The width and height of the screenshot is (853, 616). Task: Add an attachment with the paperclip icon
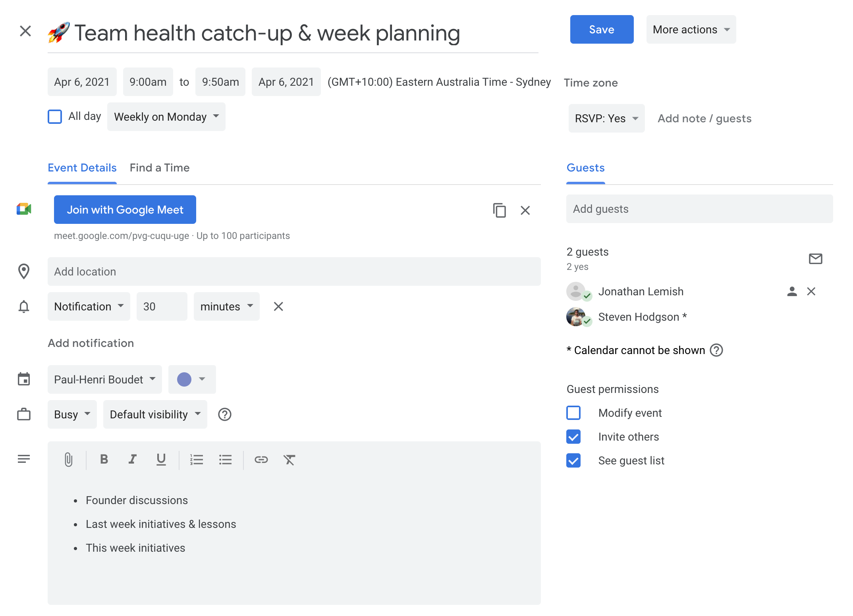click(x=68, y=460)
